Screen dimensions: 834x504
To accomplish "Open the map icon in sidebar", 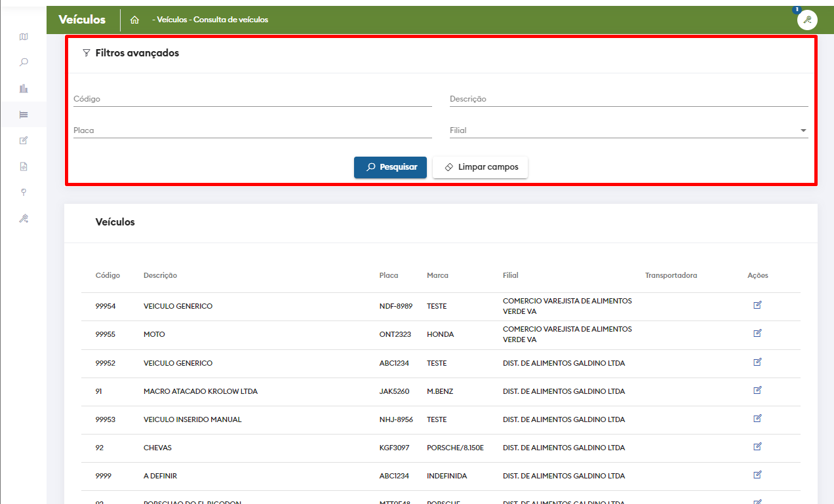I will [24, 37].
